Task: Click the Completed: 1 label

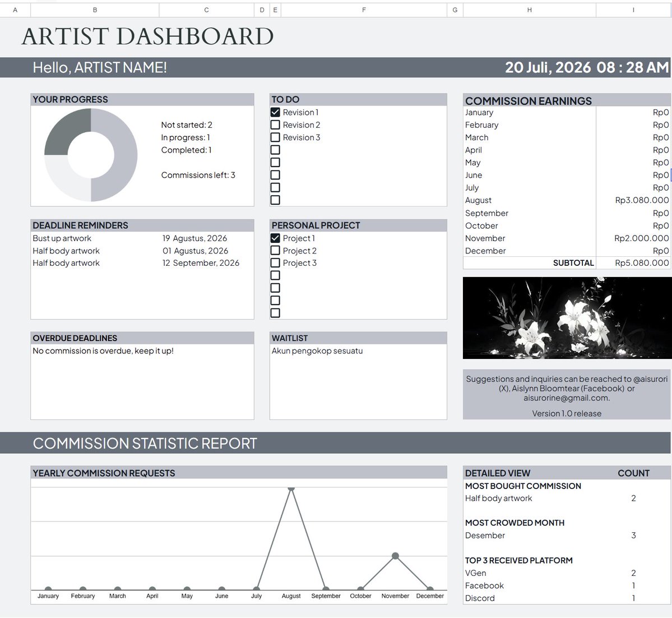Action: 186,150
